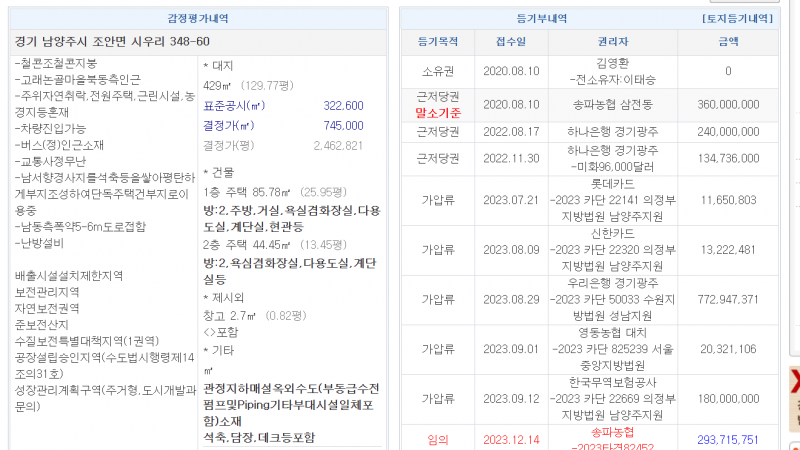Screen dimensions: 800x450
Task: Click the blue amount 293,715,751
Action: coord(728,438)
